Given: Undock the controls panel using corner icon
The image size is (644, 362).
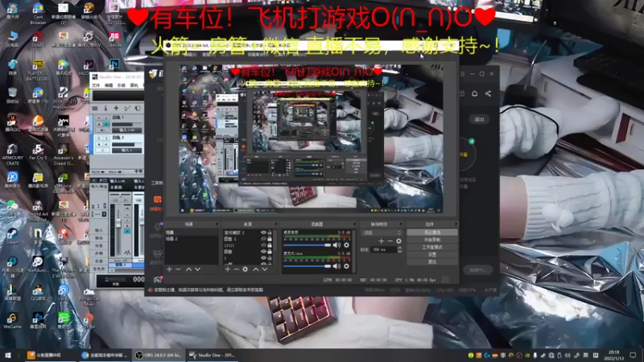Looking at the screenshot, I should [456, 224].
